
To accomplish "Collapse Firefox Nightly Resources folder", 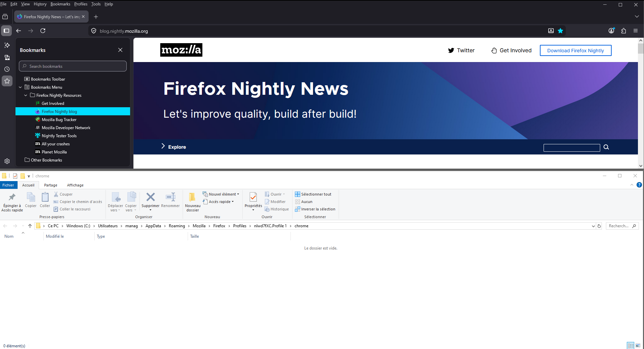I will (x=26, y=95).
